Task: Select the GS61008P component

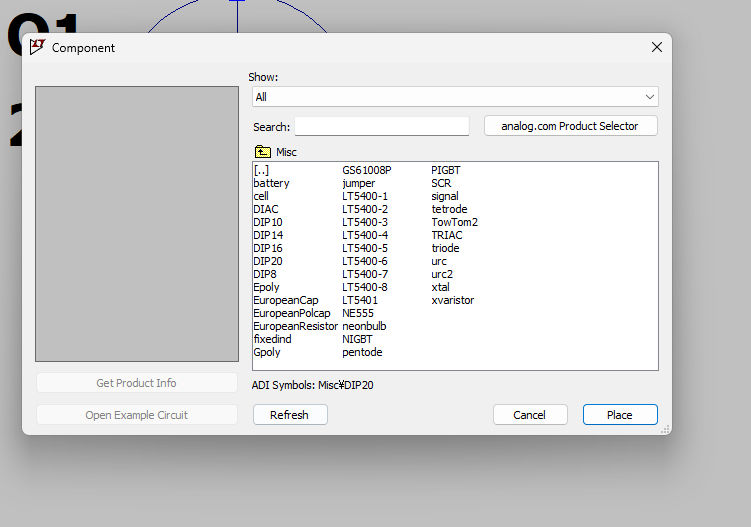Action: click(x=367, y=171)
